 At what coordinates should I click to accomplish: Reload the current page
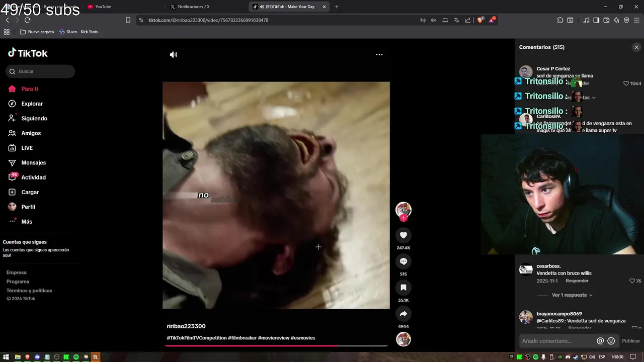point(27,20)
